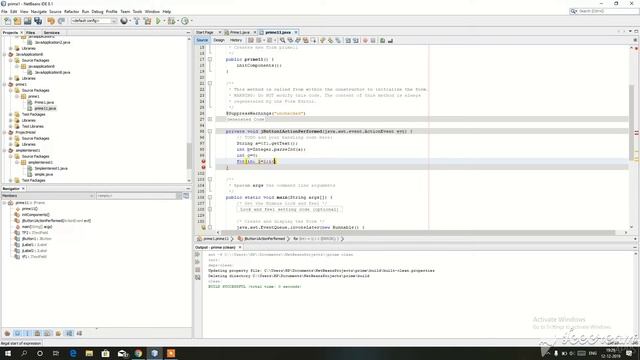Image resolution: width=640 pixels, height=360 pixels.
Task: Open the Refactor menu
Action: tap(71, 11)
